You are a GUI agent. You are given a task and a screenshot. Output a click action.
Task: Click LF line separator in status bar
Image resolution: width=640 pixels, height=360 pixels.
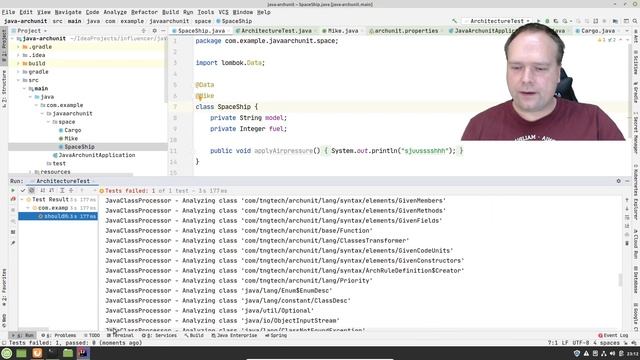(565, 343)
